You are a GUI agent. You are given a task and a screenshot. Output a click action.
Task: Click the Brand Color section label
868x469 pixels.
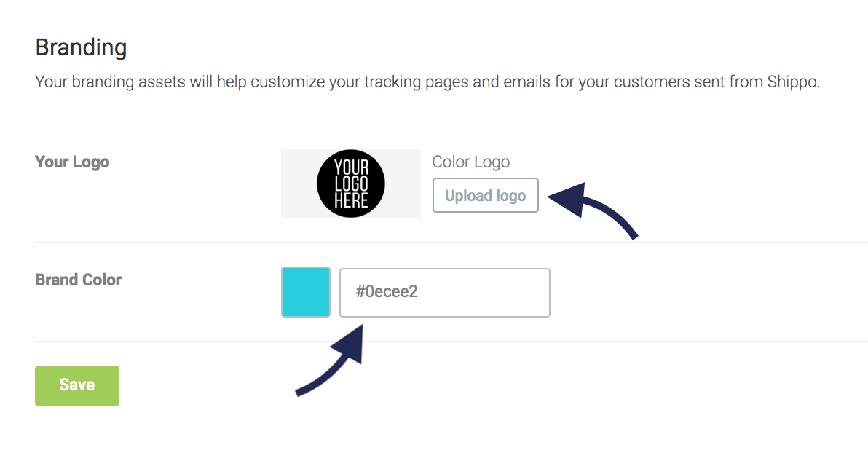point(78,279)
